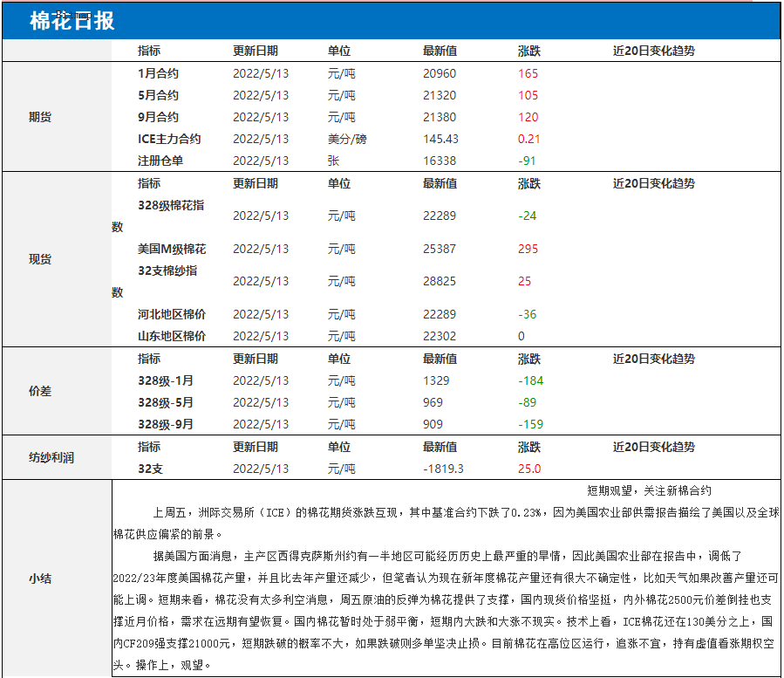784x678 pixels.
Task: Select the 河北地区棉价 value 22289
Action: (440, 314)
